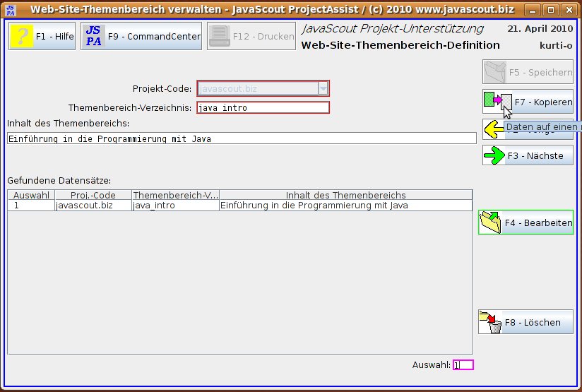Select the javascout.biz cell in results table
The image size is (582, 392).
93,206
